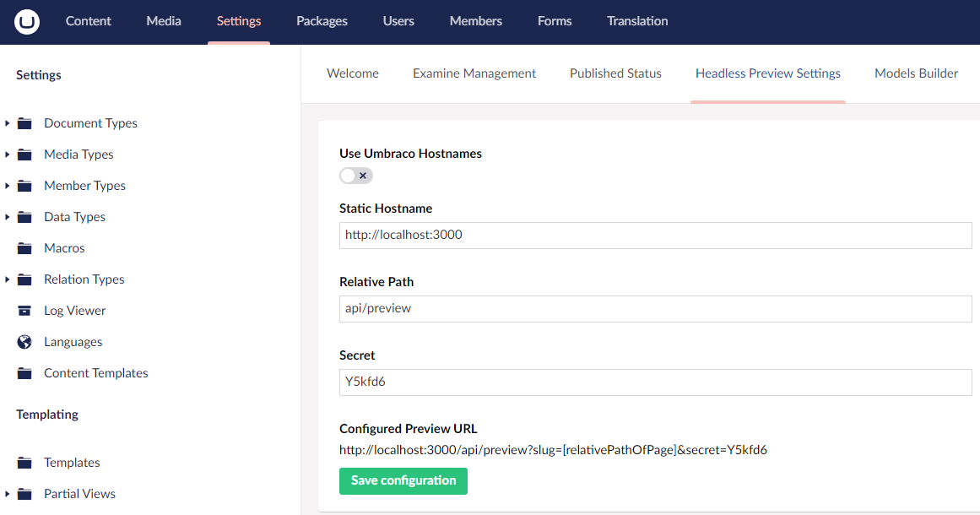Image resolution: width=980 pixels, height=515 pixels.
Task: Open the Users section
Action: coord(398,21)
